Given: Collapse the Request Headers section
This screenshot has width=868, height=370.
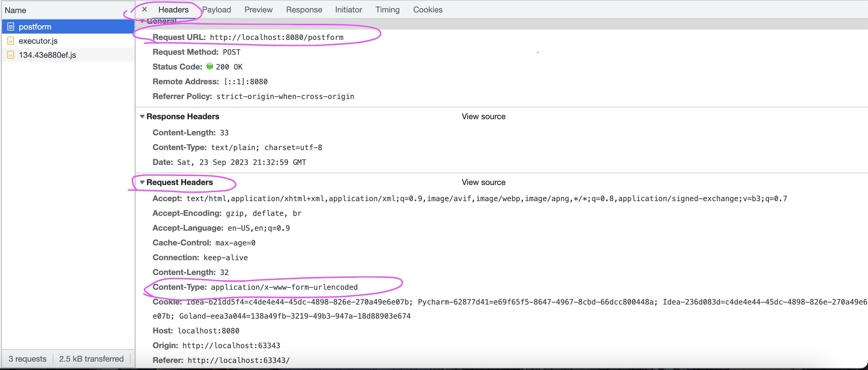Looking at the screenshot, I should pyautogui.click(x=142, y=182).
